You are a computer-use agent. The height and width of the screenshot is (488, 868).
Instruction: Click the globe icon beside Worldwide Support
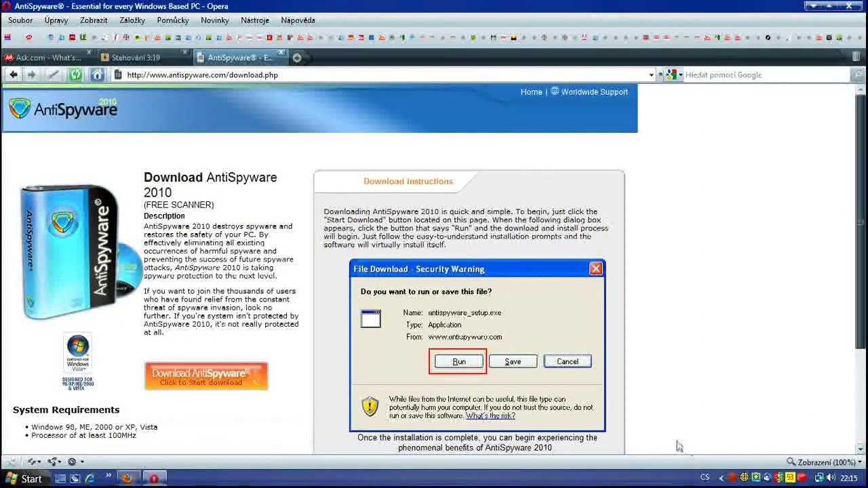coord(555,91)
